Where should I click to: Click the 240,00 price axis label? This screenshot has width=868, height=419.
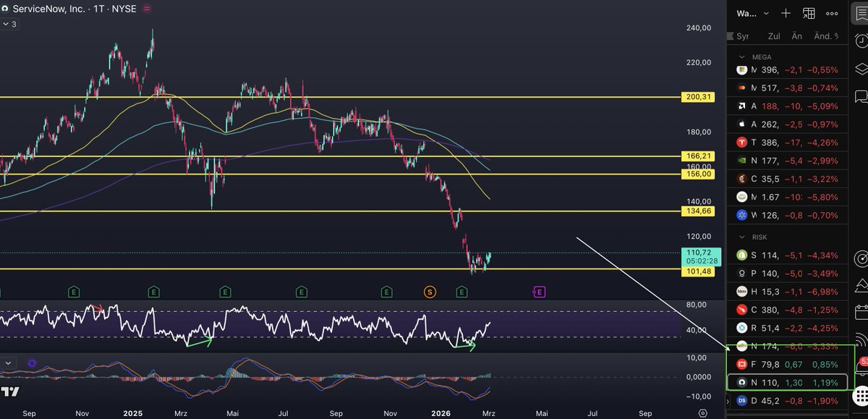pos(698,27)
